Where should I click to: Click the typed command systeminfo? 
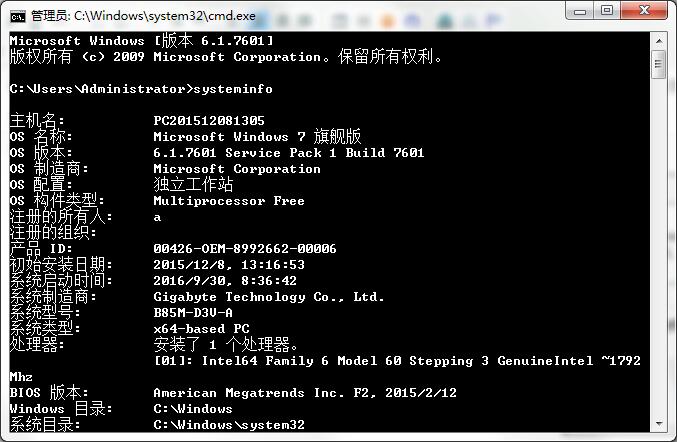click(x=233, y=89)
